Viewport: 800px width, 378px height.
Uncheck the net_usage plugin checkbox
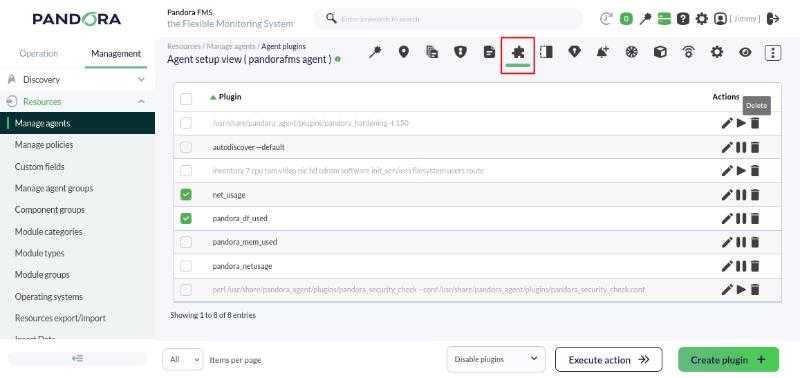(x=186, y=194)
